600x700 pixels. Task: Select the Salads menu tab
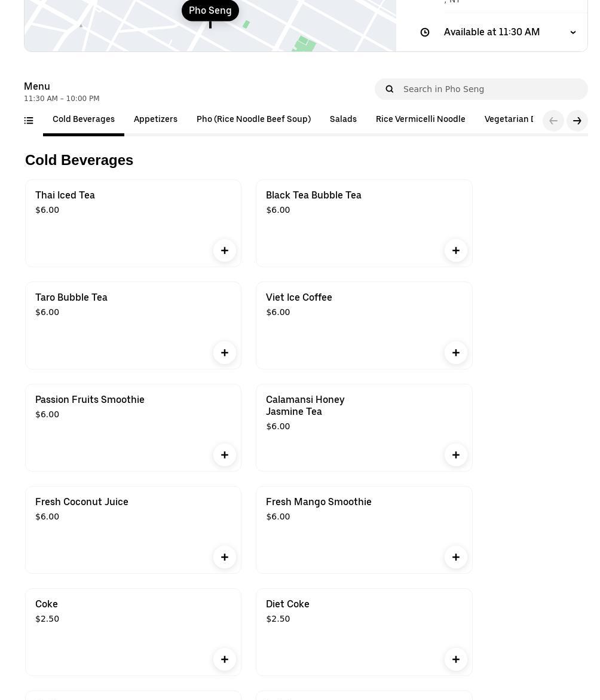[343, 120]
